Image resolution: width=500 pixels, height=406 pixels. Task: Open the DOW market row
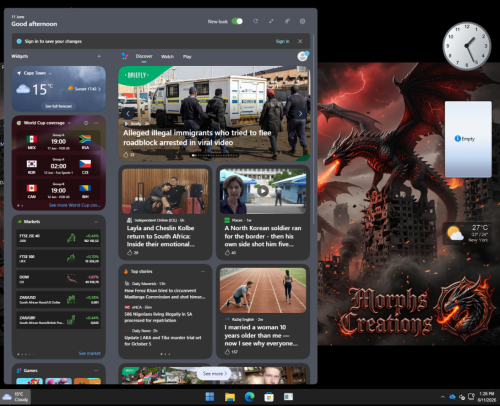pyautogui.click(x=59, y=279)
